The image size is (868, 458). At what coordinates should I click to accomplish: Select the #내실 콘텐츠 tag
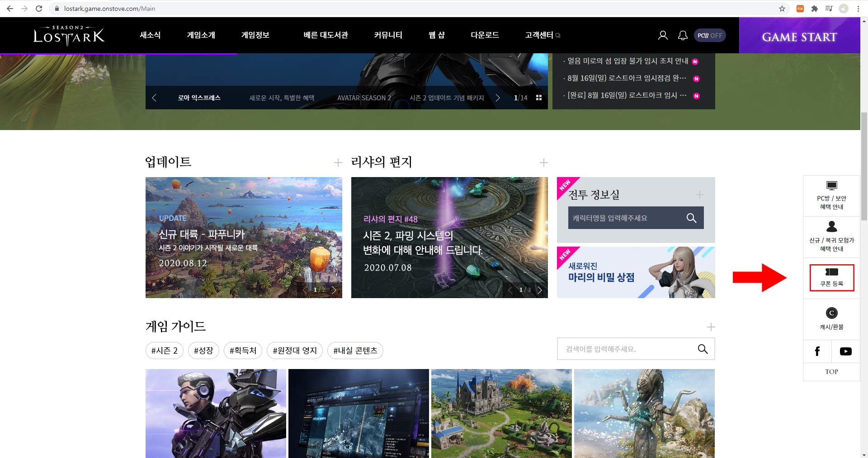(x=355, y=351)
